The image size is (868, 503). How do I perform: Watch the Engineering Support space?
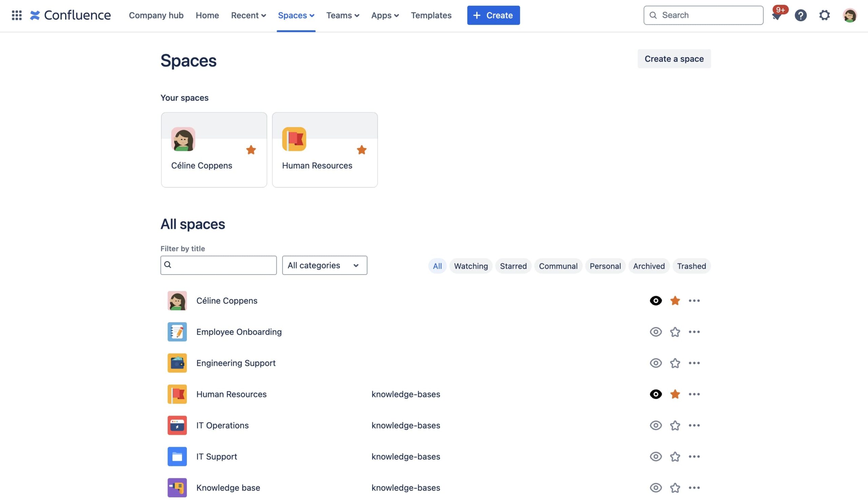point(656,363)
